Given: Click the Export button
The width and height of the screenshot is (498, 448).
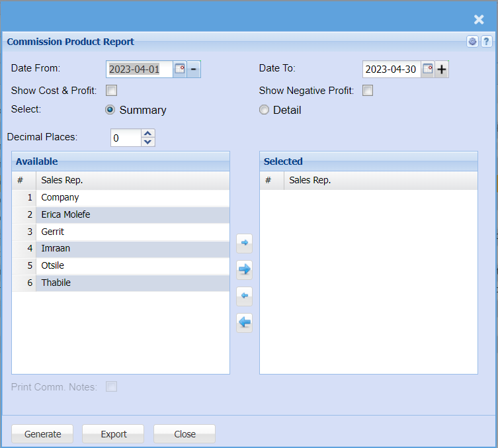Looking at the screenshot, I should coord(113,434).
